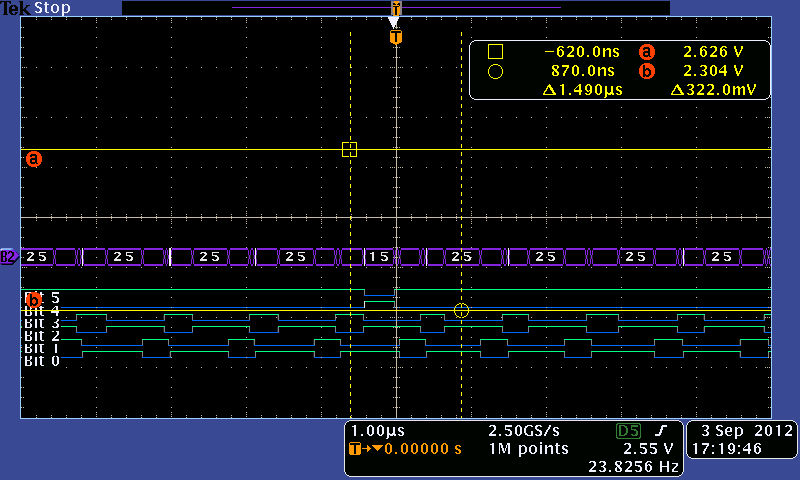Click the Δ322.0mV delta voltage readout
This screenshot has height=480, width=800.
pyautogui.click(x=713, y=90)
